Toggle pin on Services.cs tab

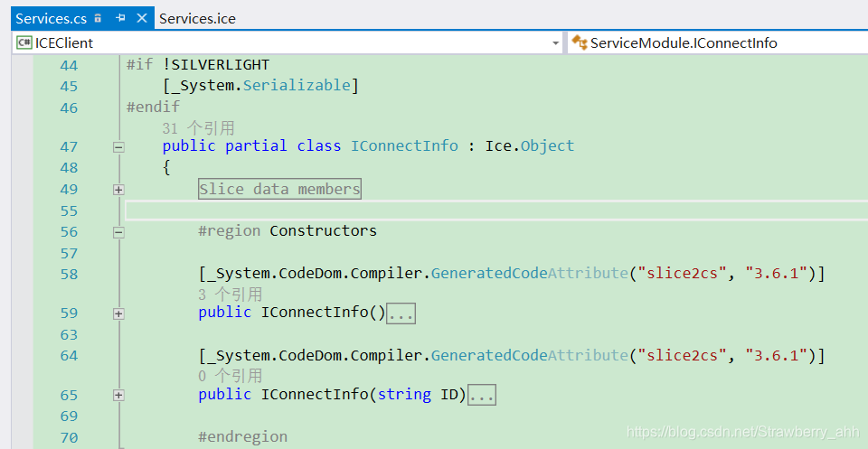[x=120, y=18]
